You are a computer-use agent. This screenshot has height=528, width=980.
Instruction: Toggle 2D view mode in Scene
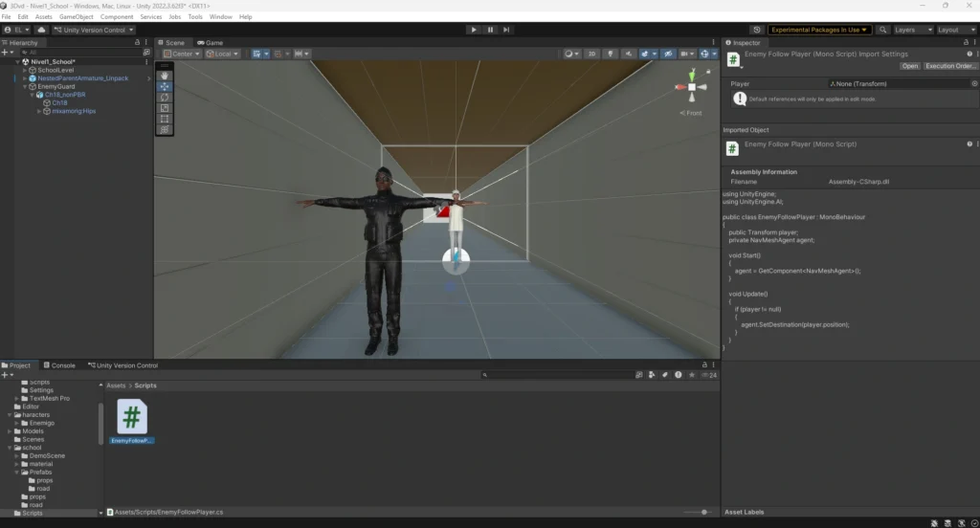pyautogui.click(x=592, y=54)
